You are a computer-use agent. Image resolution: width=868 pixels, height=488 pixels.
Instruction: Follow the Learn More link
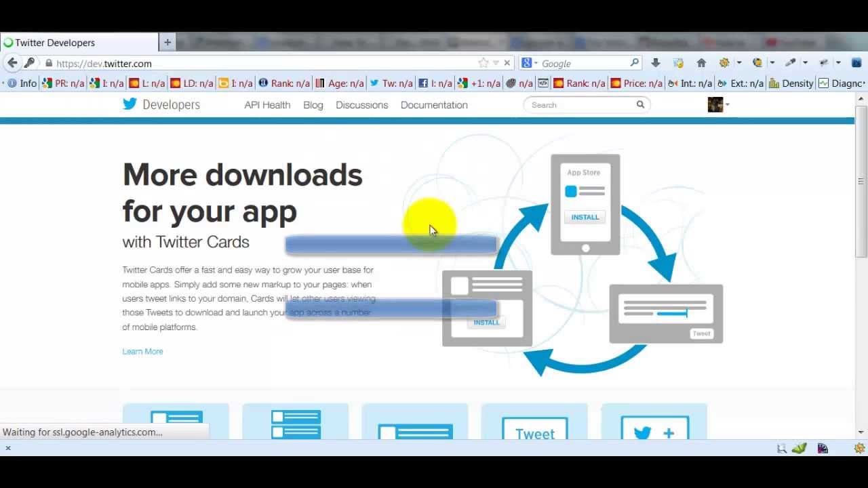point(142,351)
